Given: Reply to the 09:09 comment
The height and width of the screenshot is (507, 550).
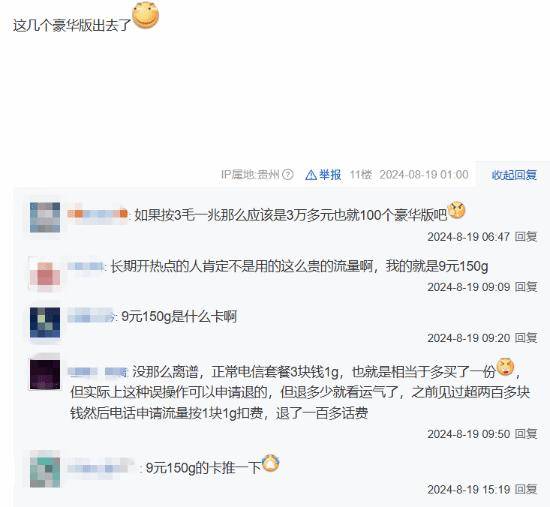Looking at the screenshot, I should (x=526, y=287).
